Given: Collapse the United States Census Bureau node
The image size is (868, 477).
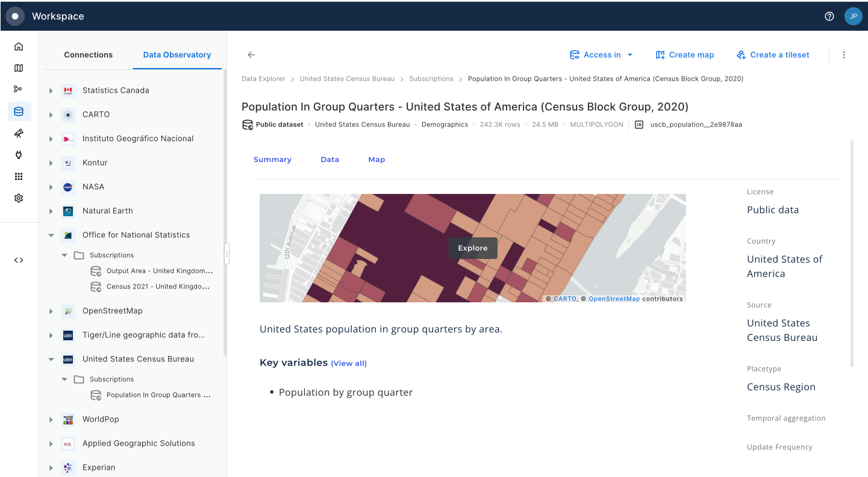Looking at the screenshot, I should point(51,359).
